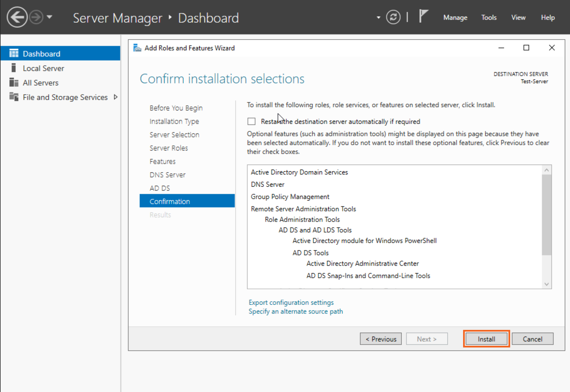Open Export configuration settings link
The image size is (570, 392).
point(291,302)
